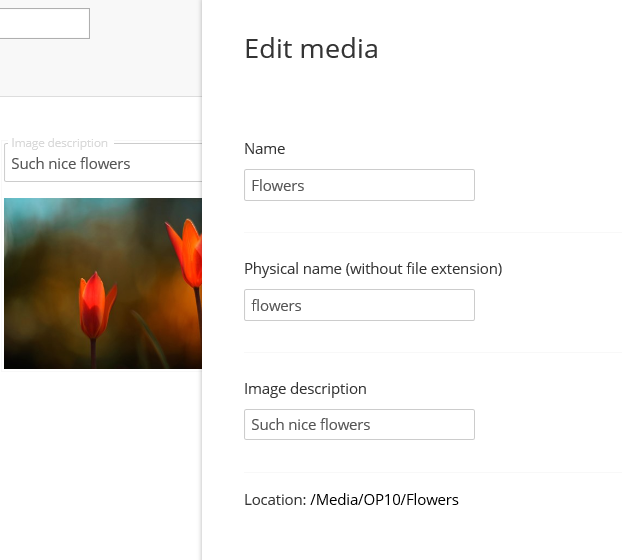This screenshot has width=637, height=560.
Task: Click Image description label in Edit media panel
Action: click(x=305, y=389)
